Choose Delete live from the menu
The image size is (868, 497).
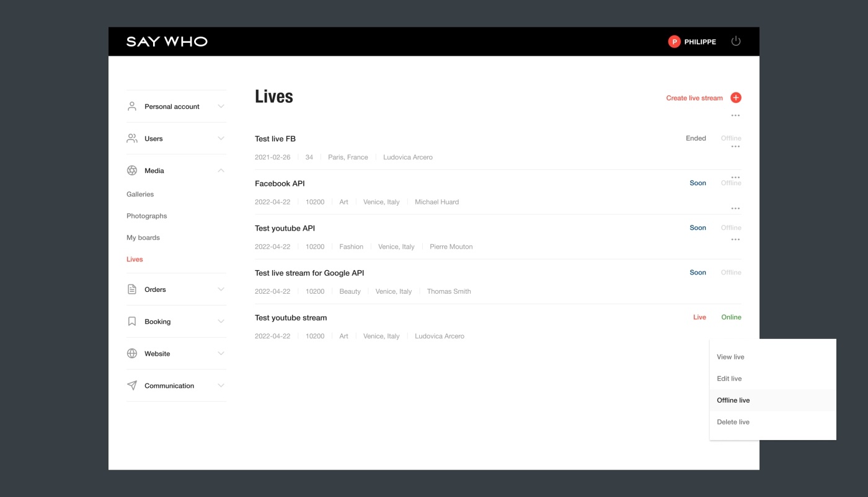[x=733, y=422]
